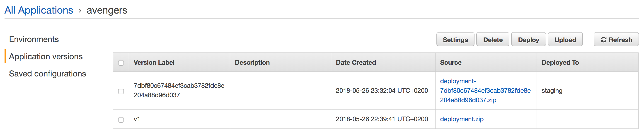Open the deployment.zip source link
Screen dimensions: 644x133
[x=462, y=119]
